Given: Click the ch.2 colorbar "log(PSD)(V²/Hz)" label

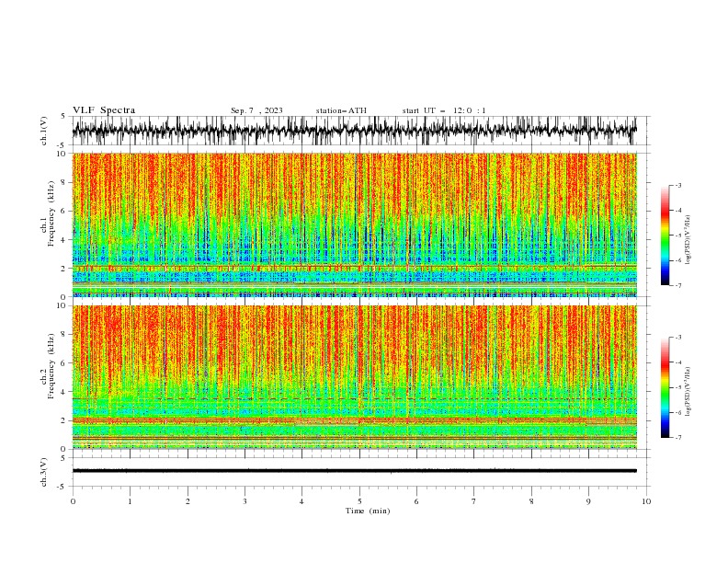Looking at the screenshot, I should point(688,391).
